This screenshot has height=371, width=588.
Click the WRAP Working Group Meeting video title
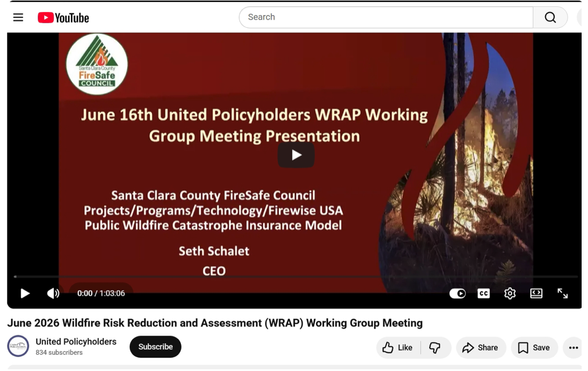pyautogui.click(x=215, y=323)
